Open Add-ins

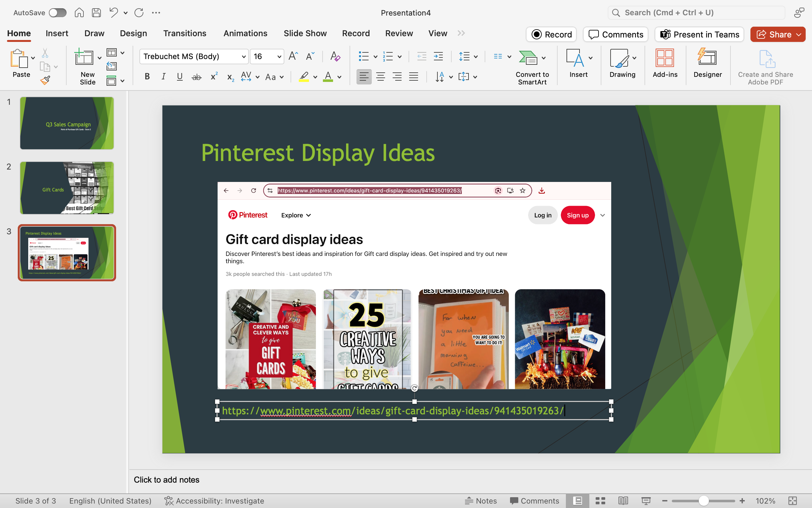click(x=665, y=64)
